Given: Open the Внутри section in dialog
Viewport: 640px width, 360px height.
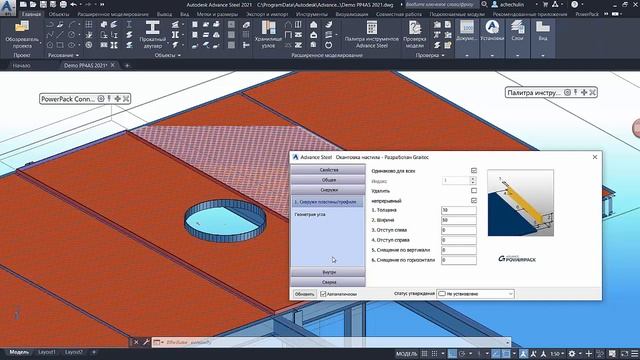Looking at the screenshot, I should click(328, 272).
